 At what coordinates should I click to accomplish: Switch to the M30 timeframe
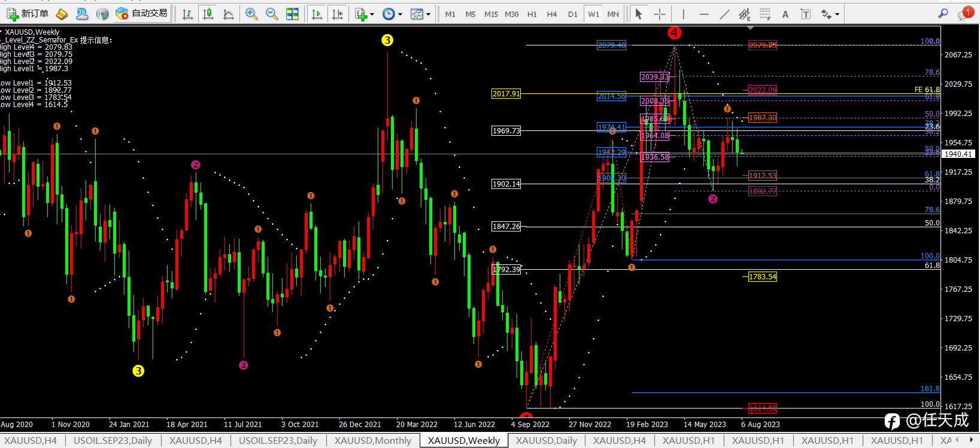click(512, 14)
